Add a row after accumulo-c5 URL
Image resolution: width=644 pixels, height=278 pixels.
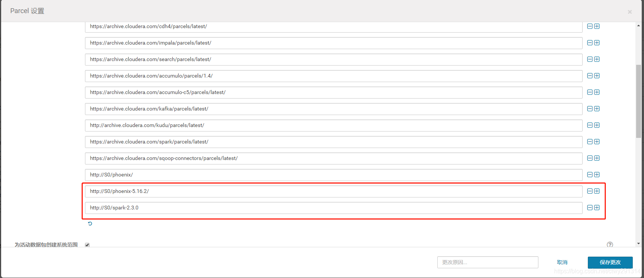597,92
